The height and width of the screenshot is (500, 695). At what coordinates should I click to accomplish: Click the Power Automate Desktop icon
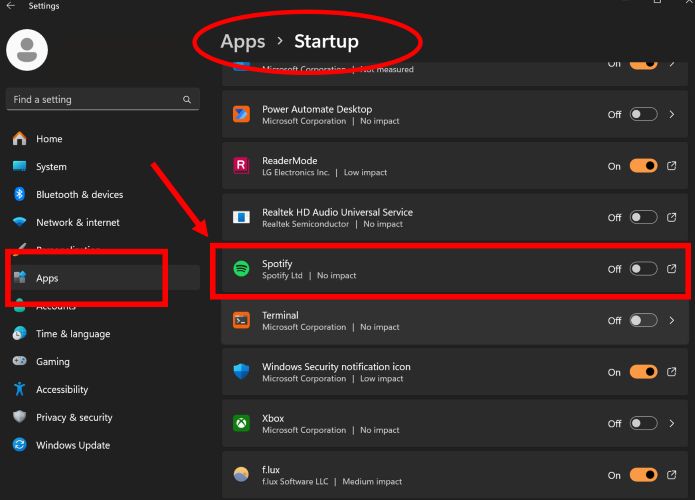click(241, 114)
